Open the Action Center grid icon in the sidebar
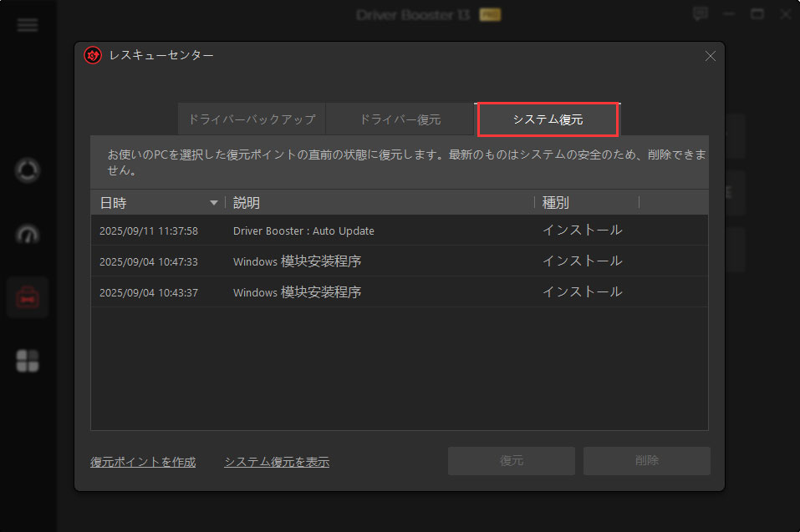The height and width of the screenshot is (532, 800). [28, 361]
